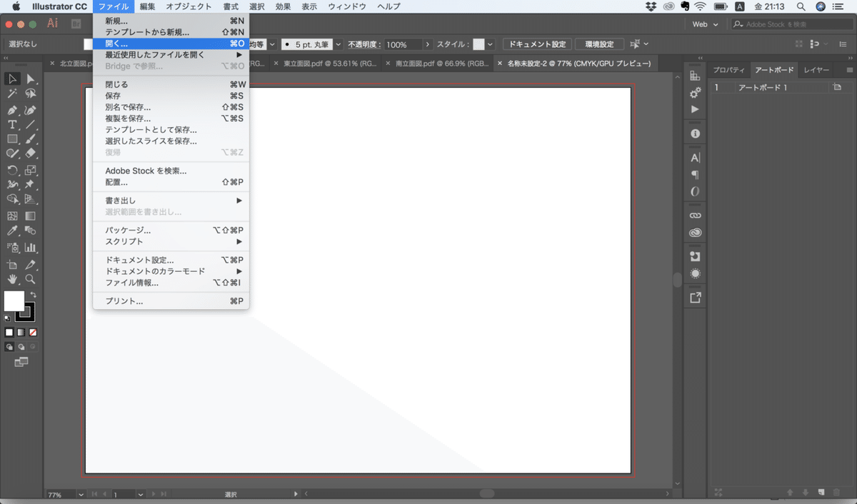This screenshot has height=504, width=857.
Task: Select the Rotate tool
Action: tap(12, 170)
